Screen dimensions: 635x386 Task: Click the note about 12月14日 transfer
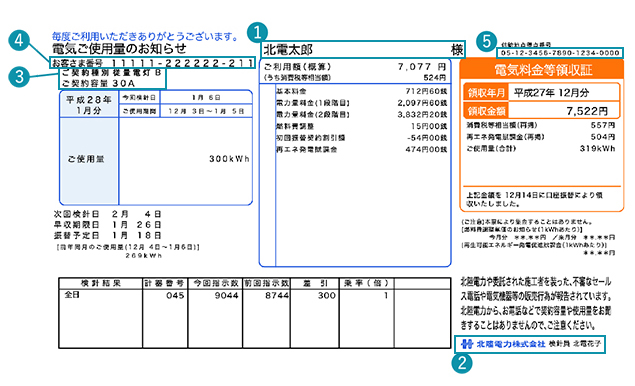(535, 199)
